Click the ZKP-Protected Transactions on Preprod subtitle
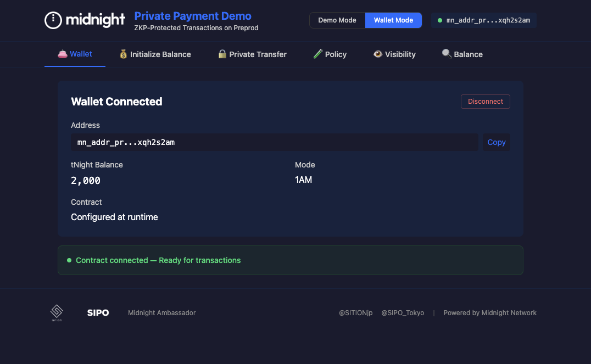The height and width of the screenshot is (364, 591). click(x=196, y=28)
